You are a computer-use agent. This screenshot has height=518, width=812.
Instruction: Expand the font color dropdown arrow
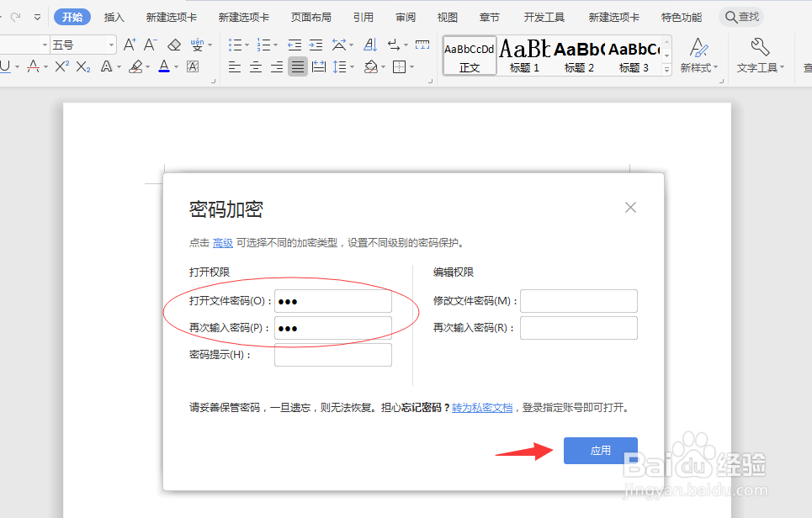[176, 66]
